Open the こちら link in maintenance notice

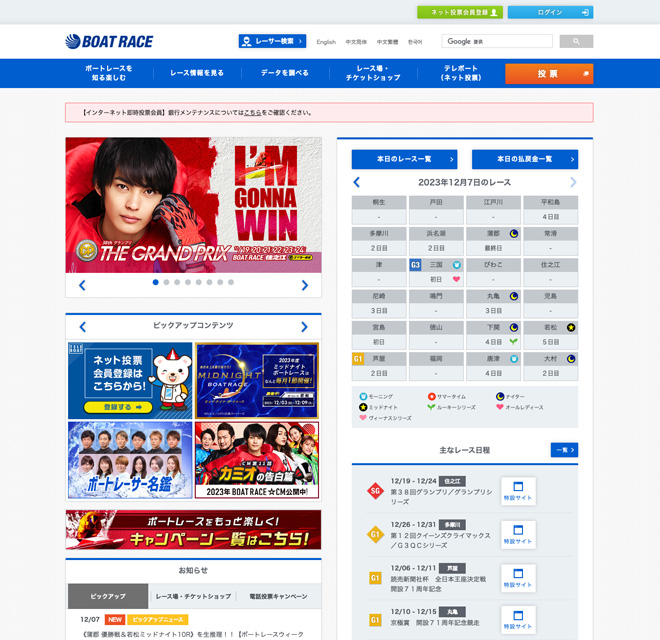pos(253,113)
